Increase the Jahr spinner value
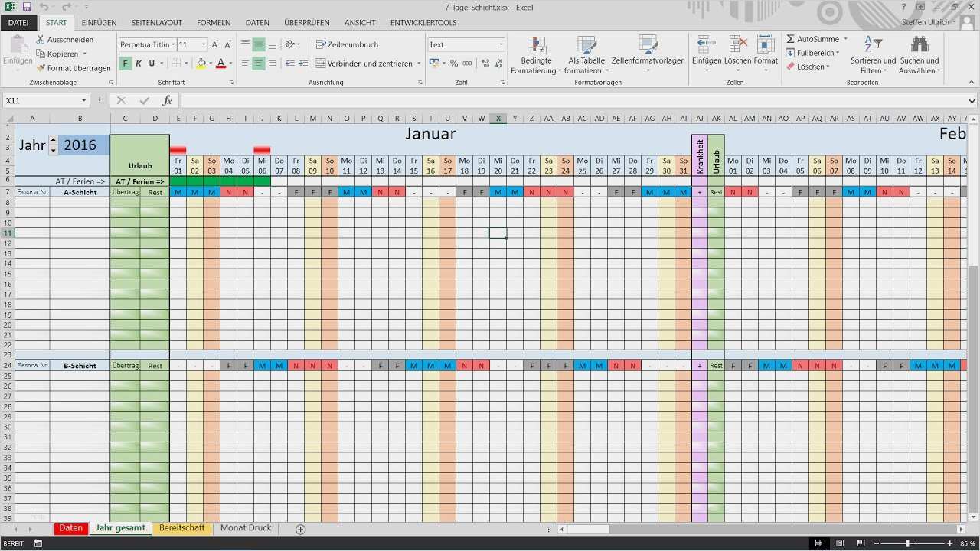Screen dimensions: 980x551 53,140
